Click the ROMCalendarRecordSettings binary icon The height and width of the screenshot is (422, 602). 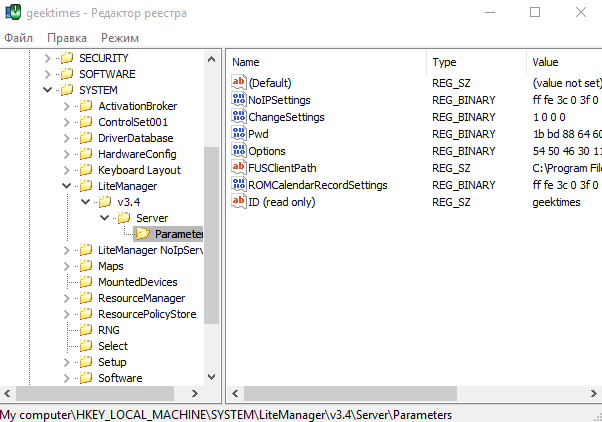238,184
